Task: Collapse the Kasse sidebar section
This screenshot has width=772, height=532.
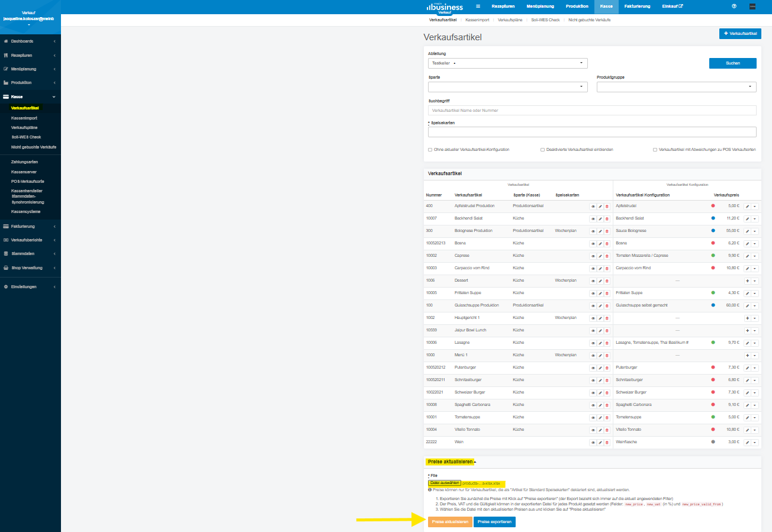Action: pyautogui.click(x=30, y=96)
